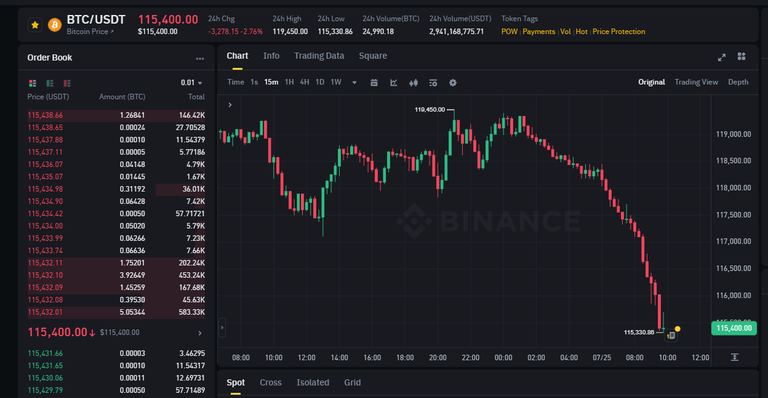This screenshot has height=398, width=768.
Task: Switch to the Square tab
Action: coord(373,56)
